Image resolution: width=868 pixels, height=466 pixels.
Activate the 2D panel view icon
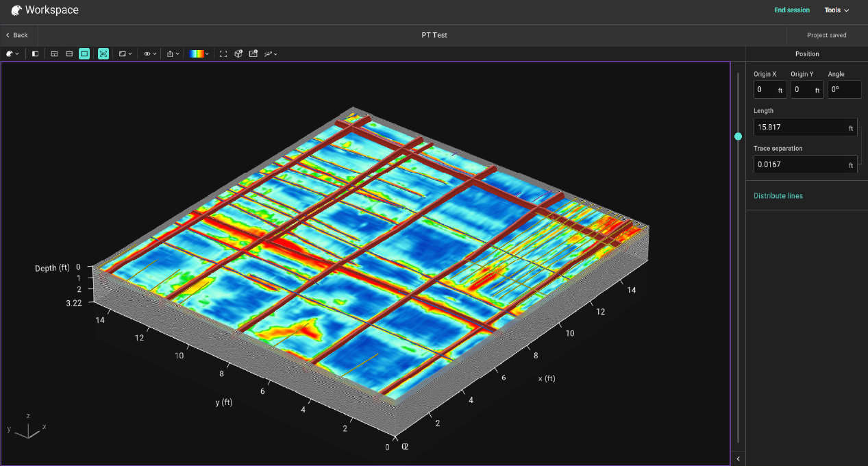tap(84, 53)
